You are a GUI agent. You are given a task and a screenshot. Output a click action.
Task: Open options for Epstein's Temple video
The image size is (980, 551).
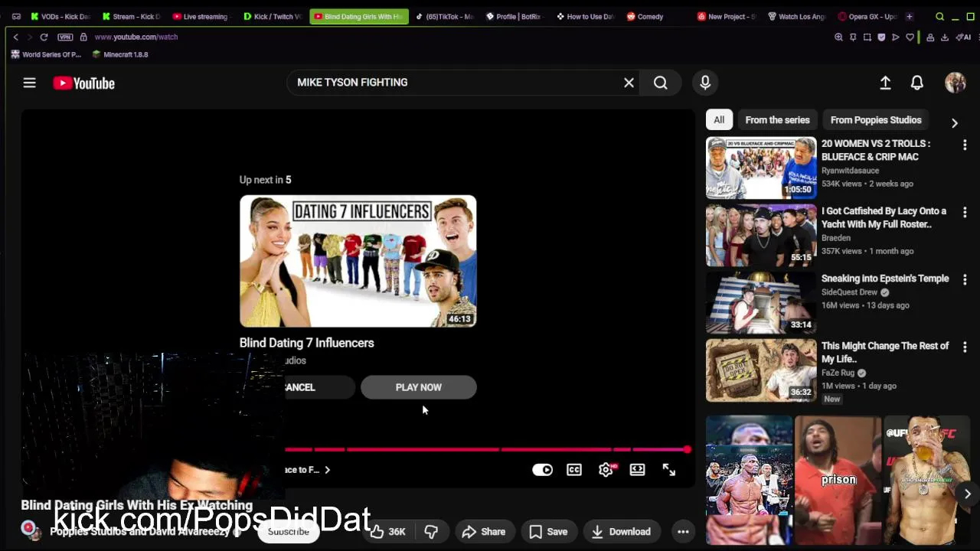point(965,279)
